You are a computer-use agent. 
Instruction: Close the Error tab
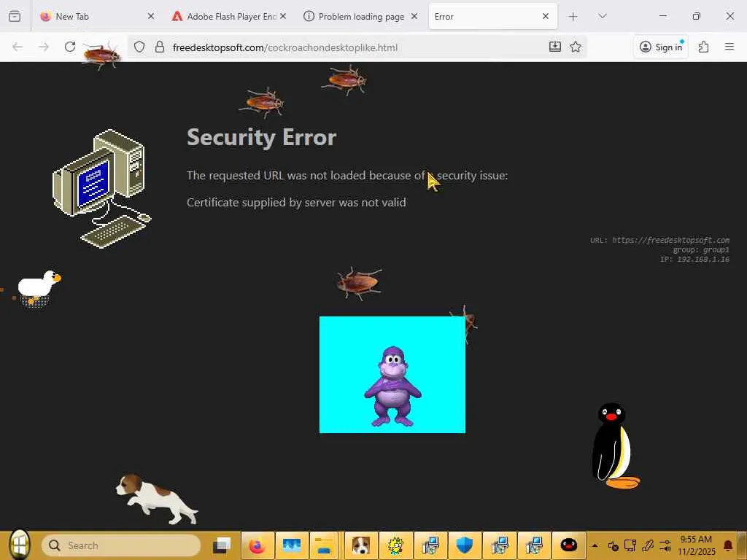pyautogui.click(x=546, y=16)
